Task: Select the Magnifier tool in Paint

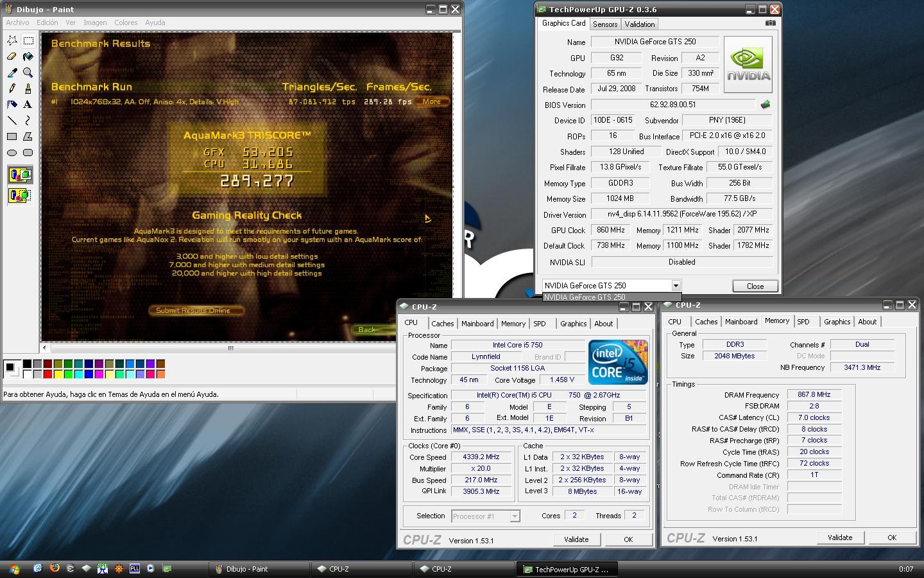Action: 28,73
